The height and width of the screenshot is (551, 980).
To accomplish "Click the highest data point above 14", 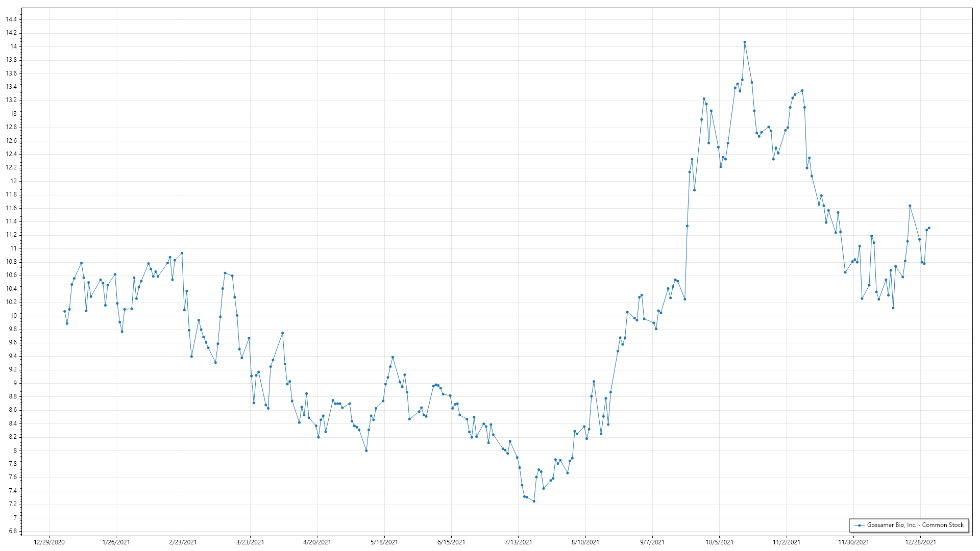I will (745, 42).
